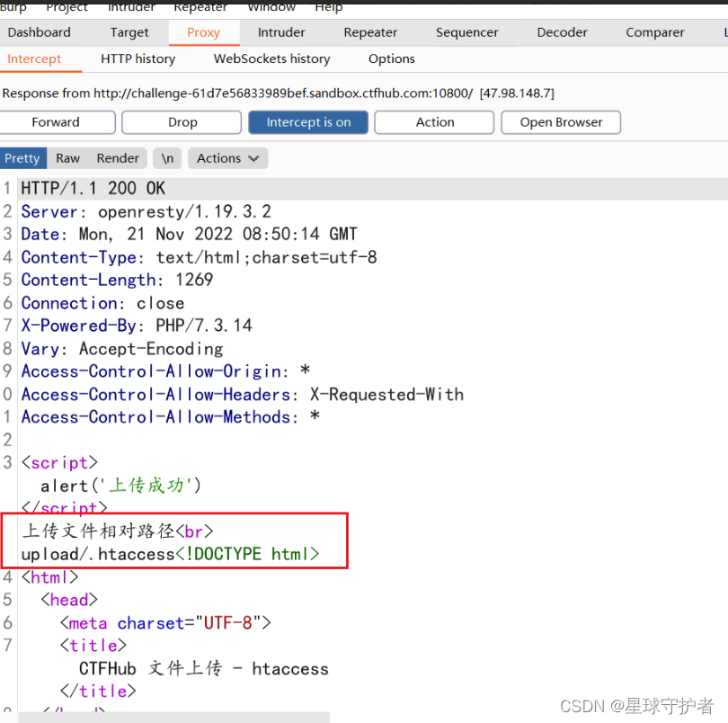The height and width of the screenshot is (723, 728).
Task: Switch to the Target tab
Action: [129, 32]
